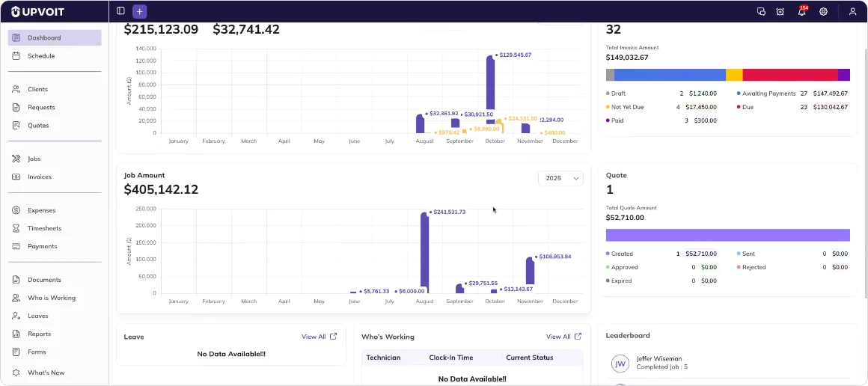Click the purple plus create button
Viewport: 868px width, 386px height.
(x=139, y=11)
